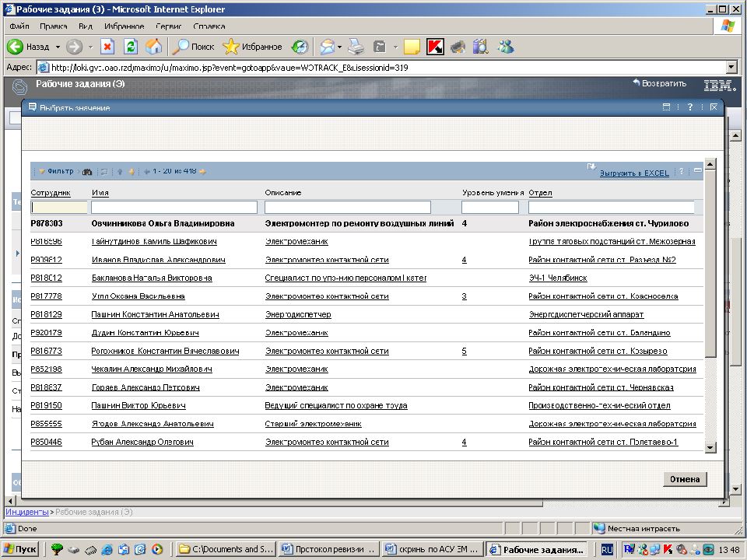
Task: Open the Пуск start button
Action: pyautogui.click(x=21, y=549)
